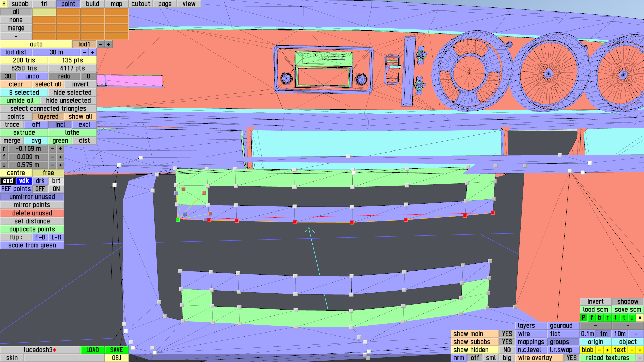The height and width of the screenshot is (362, 644).
Task: Select the 't' top view button
Action: 624,317
